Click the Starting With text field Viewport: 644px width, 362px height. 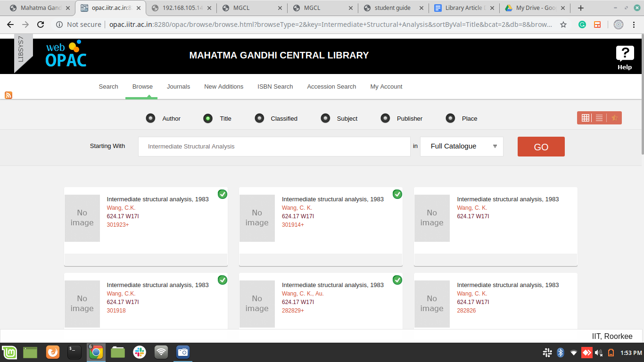(x=274, y=147)
